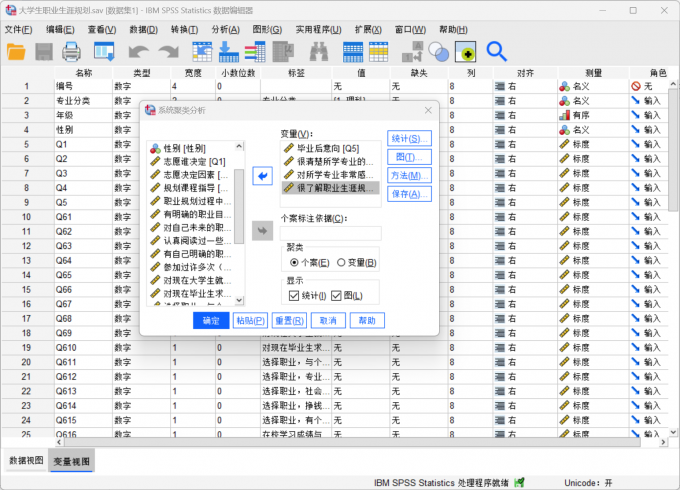Click the magnifier Search icon
The image size is (680, 490).
[x=496, y=52]
